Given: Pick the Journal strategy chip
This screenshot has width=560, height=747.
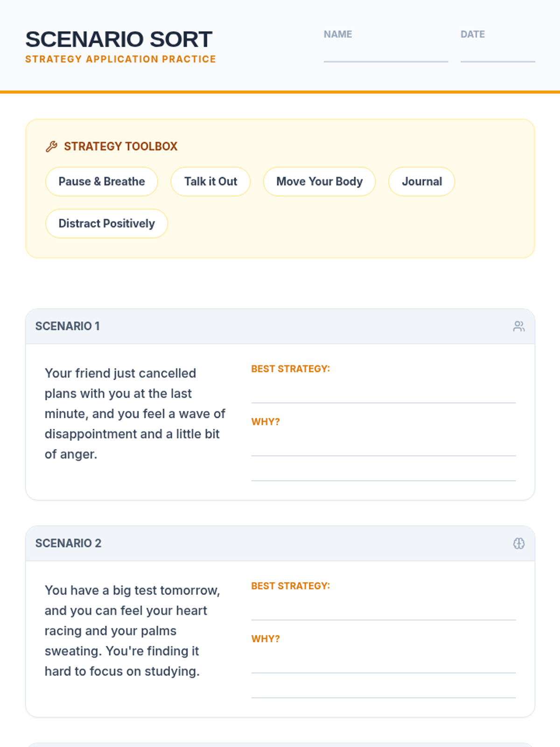Looking at the screenshot, I should (421, 182).
